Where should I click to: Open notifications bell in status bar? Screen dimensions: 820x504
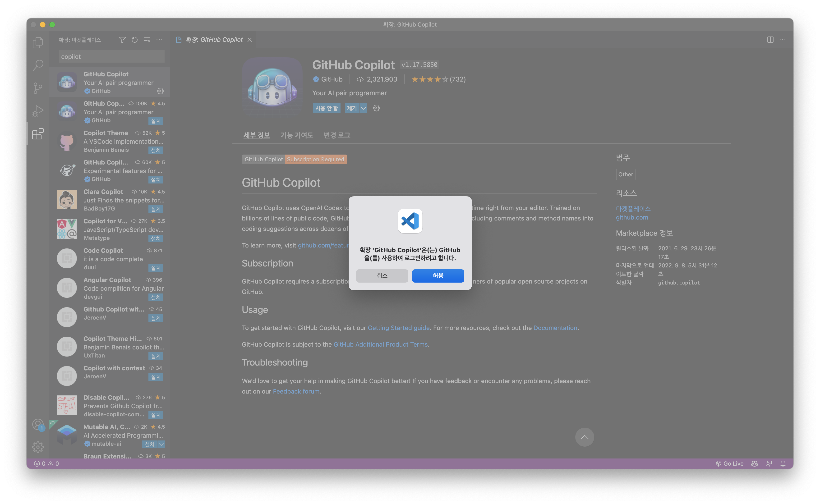point(783,463)
